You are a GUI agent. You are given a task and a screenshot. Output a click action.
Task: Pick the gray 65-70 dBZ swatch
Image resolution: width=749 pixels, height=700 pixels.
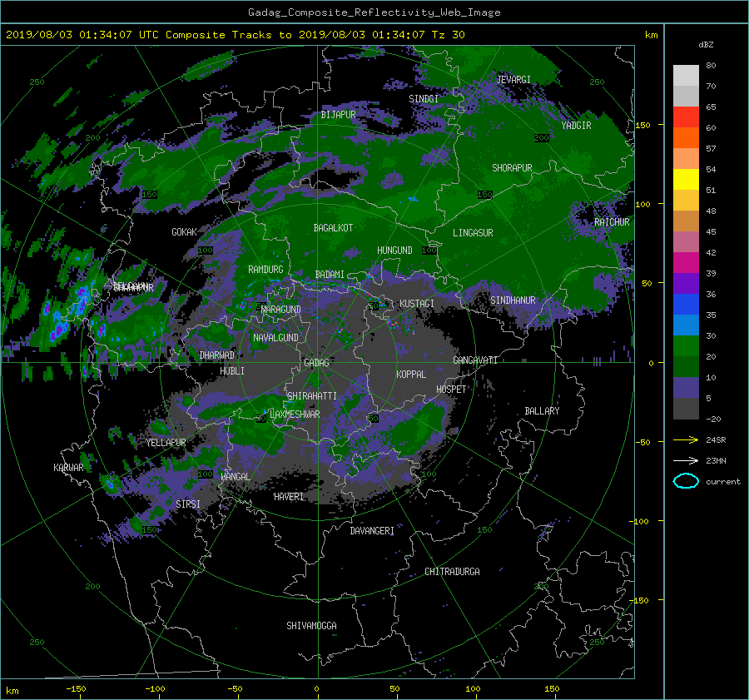click(686, 96)
